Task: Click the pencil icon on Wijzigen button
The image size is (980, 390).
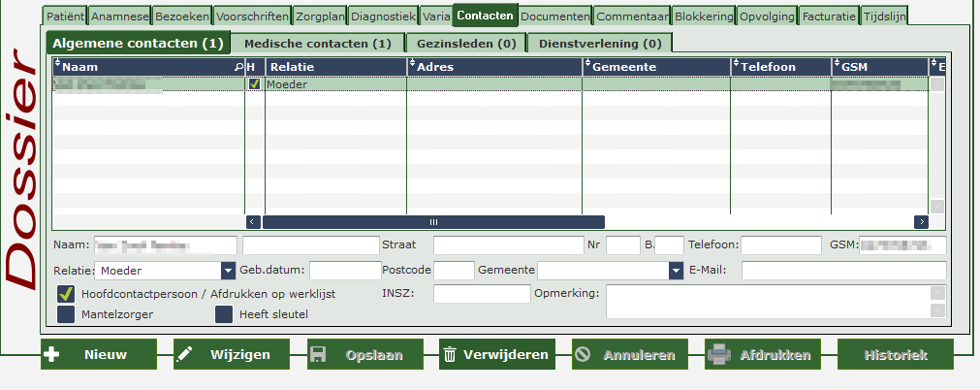Action: point(184,355)
